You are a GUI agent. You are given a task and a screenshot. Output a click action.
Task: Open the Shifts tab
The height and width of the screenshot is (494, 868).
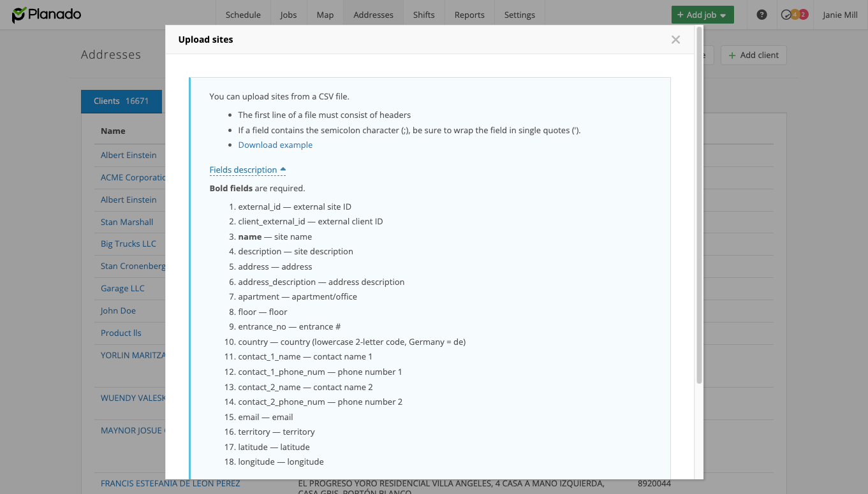[x=423, y=15]
